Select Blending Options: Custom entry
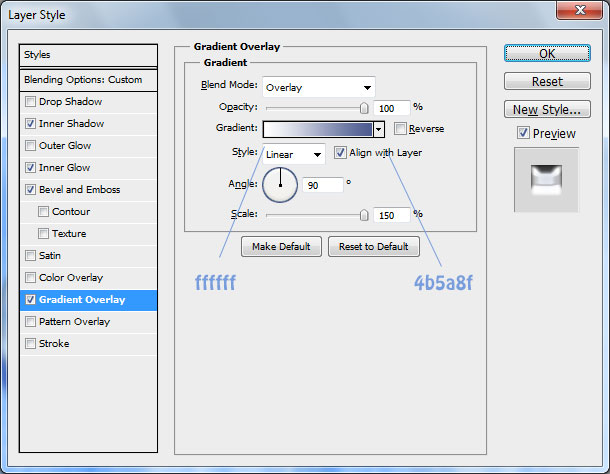 pos(88,80)
